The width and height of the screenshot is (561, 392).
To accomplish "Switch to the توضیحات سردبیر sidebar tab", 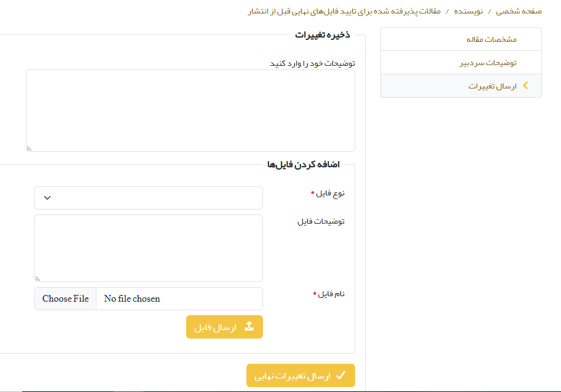I will click(x=488, y=63).
